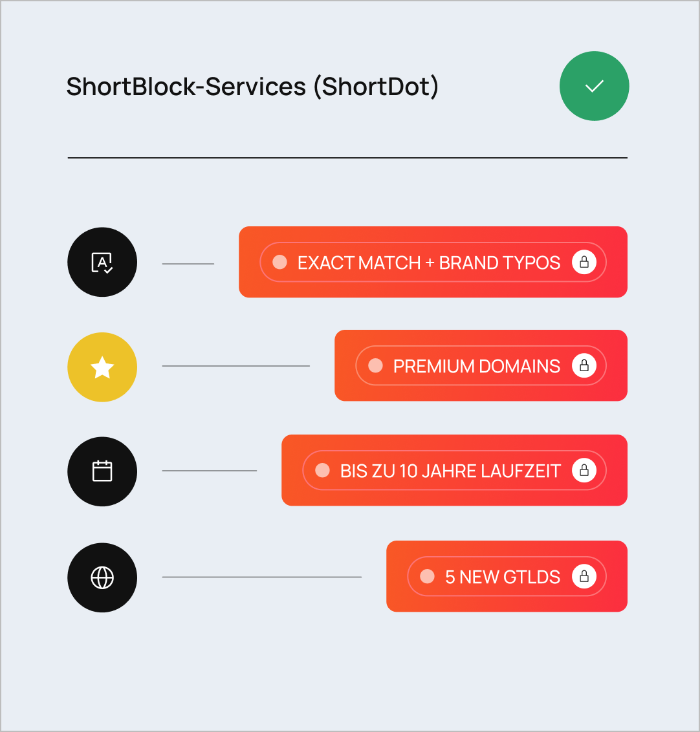Click lock icon on Premium Domains pill

[584, 365]
